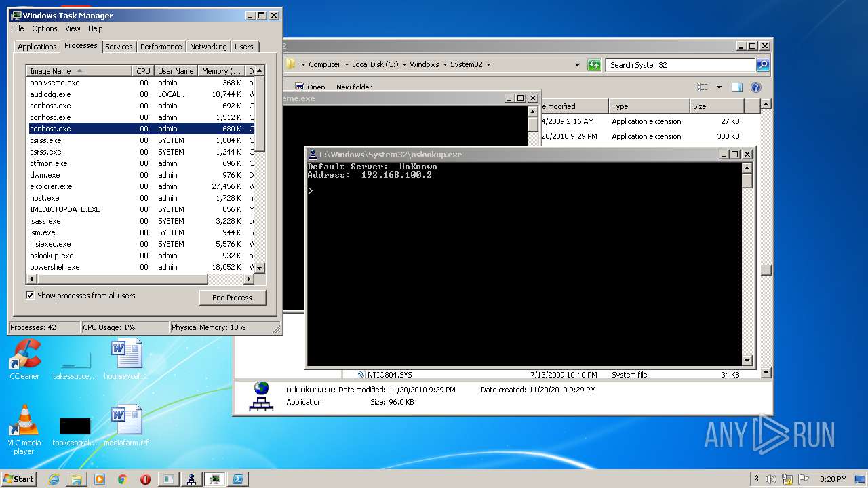
Task: Open Task Manager Options menu
Action: click(x=45, y=28)
